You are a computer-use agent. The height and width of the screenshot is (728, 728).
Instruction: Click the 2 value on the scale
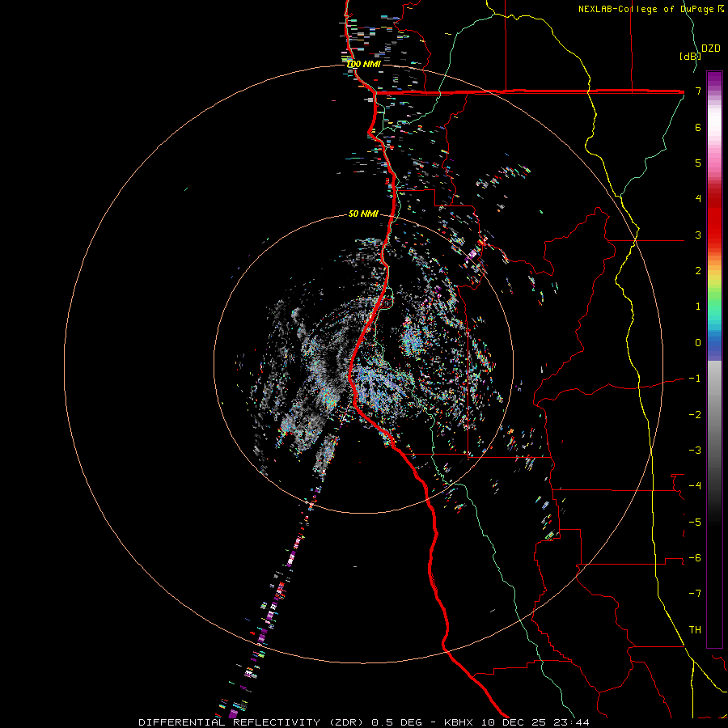click(698, 271)
